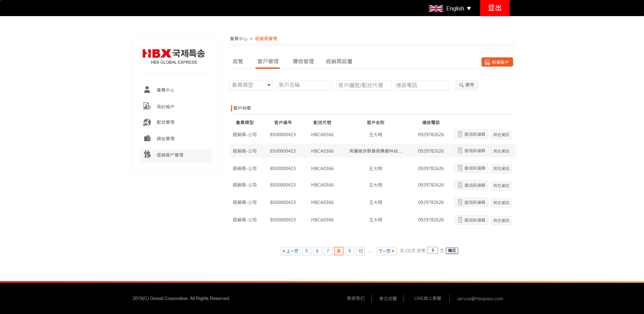
Task: Click the magnifier 搜尋 search button
Action: (466, 85)
